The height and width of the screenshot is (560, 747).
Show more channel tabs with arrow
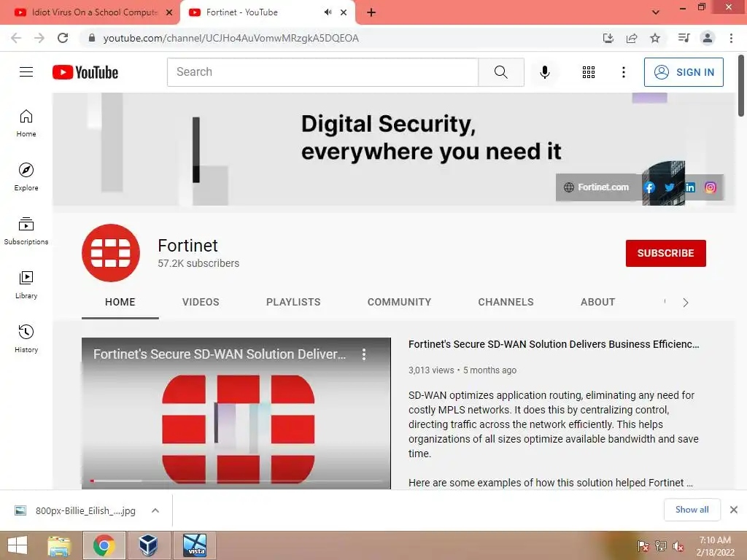(x=686, y=303)
